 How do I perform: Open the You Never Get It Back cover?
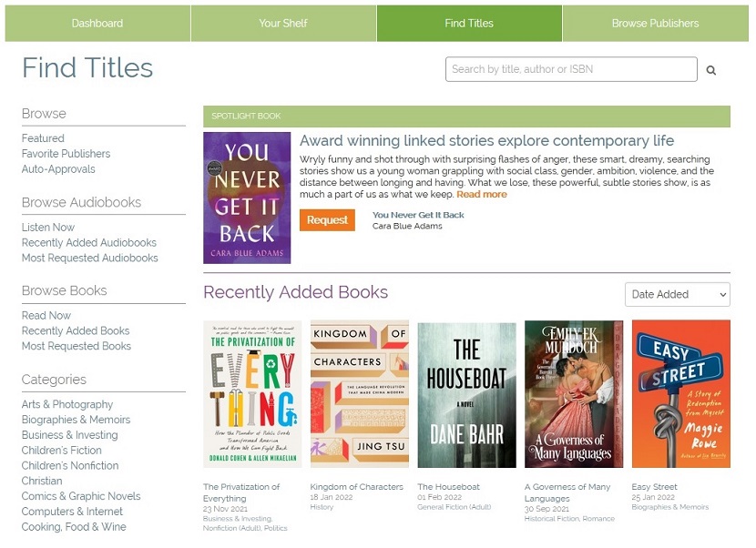click(x=247, y=198)
